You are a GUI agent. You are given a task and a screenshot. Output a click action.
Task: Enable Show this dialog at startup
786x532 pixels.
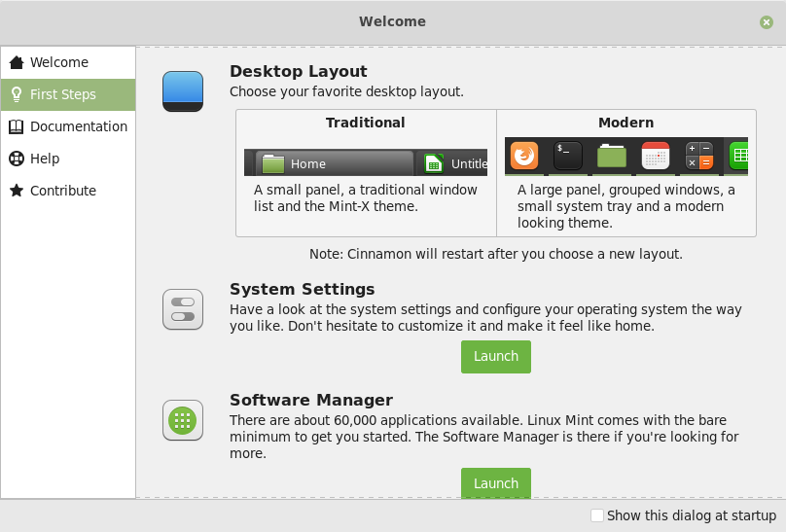coord(597,515)
